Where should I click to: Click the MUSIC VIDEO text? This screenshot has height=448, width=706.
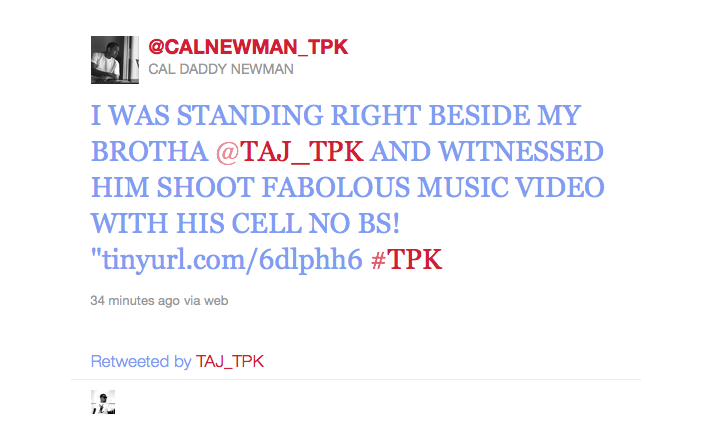(x=511, y=187)
